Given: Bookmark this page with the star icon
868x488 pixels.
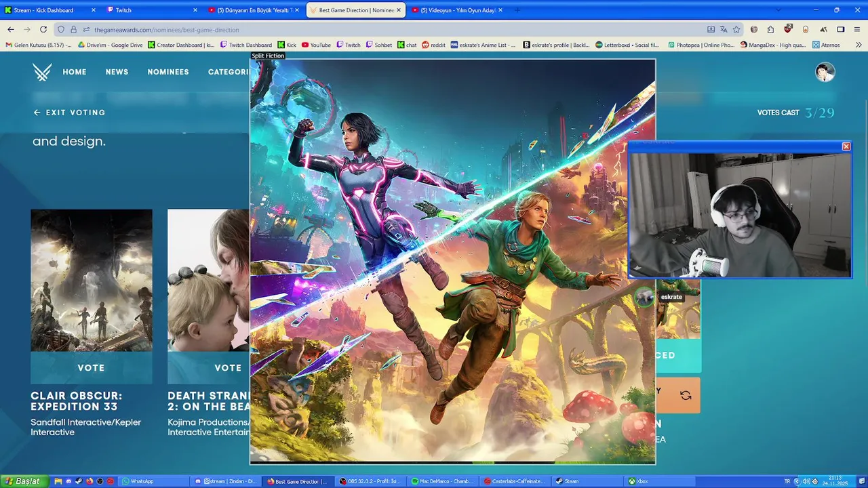Looking at the screenshot, I should (x=736, y=30).
